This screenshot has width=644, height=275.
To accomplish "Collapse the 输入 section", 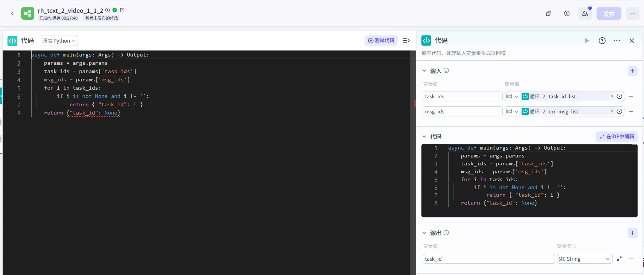I will (424, 71).
